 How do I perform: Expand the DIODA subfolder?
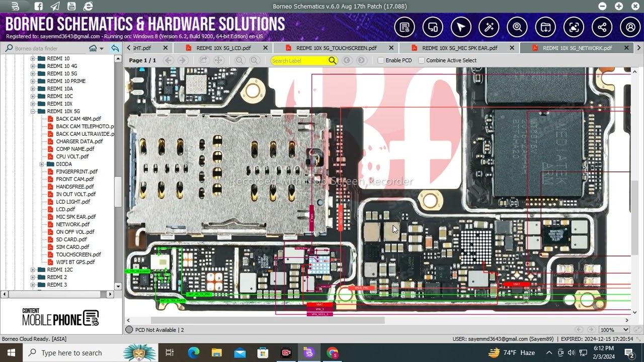[x=42, y=164]
